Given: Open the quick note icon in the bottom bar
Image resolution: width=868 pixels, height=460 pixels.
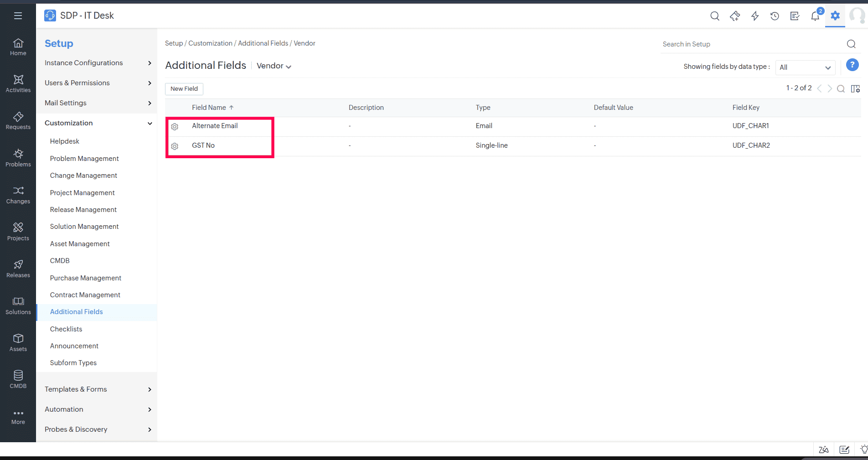Looking at the screenshot, I should pos(844,450).
